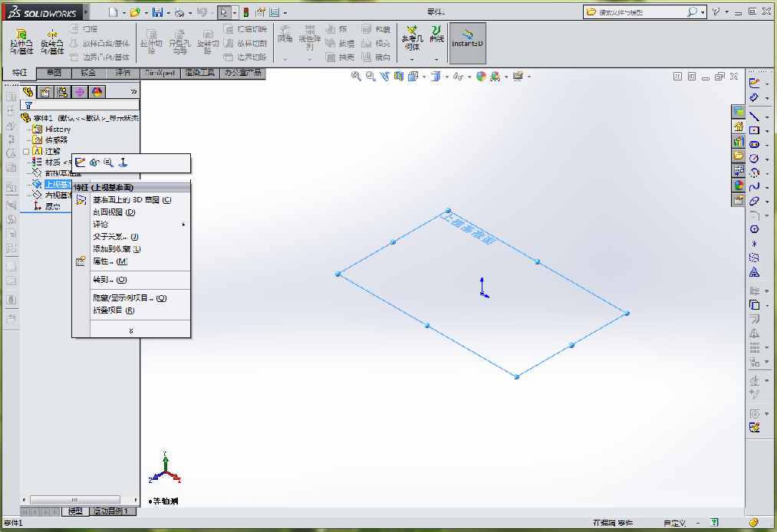Switch to the 办公室产品 ribbon tab
The image size is (777, 532).
pyautogui.click(x=243, y=73)
